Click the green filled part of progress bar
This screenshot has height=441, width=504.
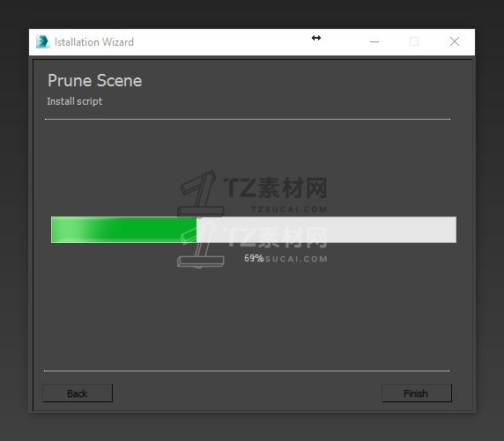(x=123, y=230)
